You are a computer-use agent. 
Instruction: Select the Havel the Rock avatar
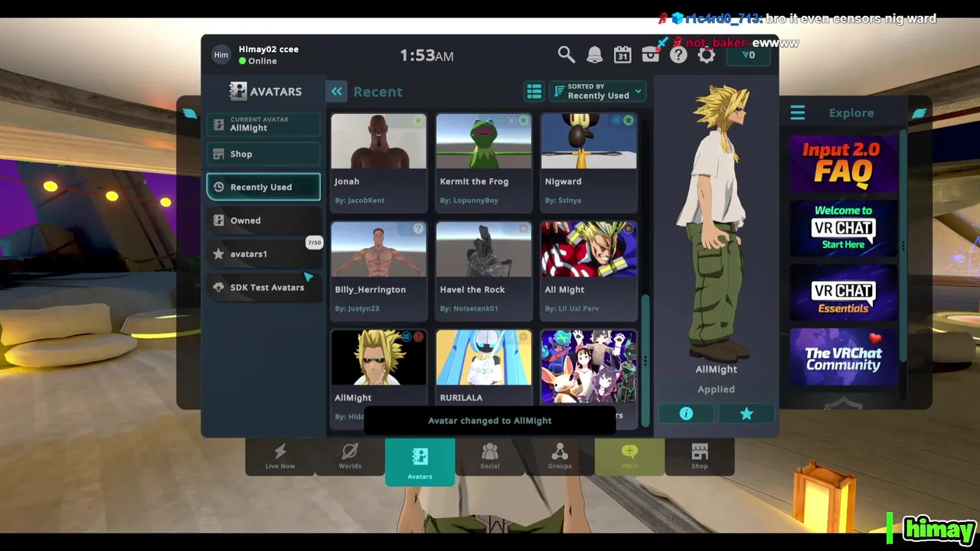pyautogui.click(x=484, y=271)
